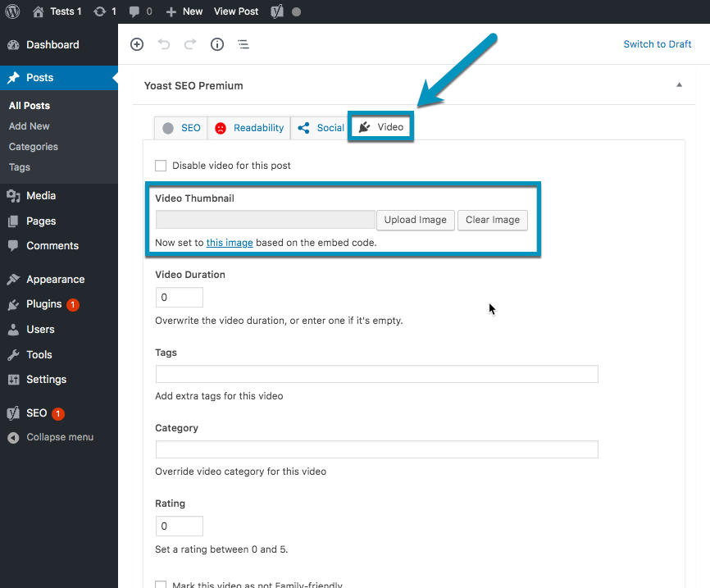Click the Collapse menu arrow icon
Image resolution: width=710 pixels, height=588 pixels.
[x=14, y=438]
